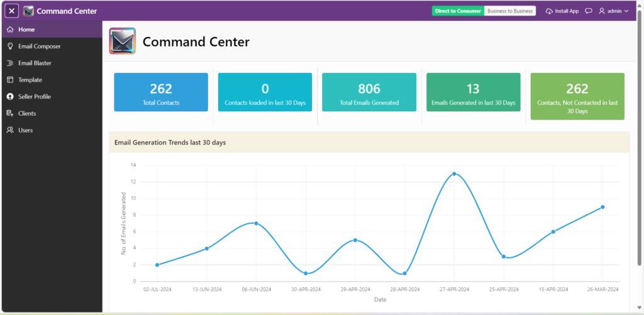Switch to Direct to Consumer mode
This screenshot has width=644, height=315.
coord(458,11)
